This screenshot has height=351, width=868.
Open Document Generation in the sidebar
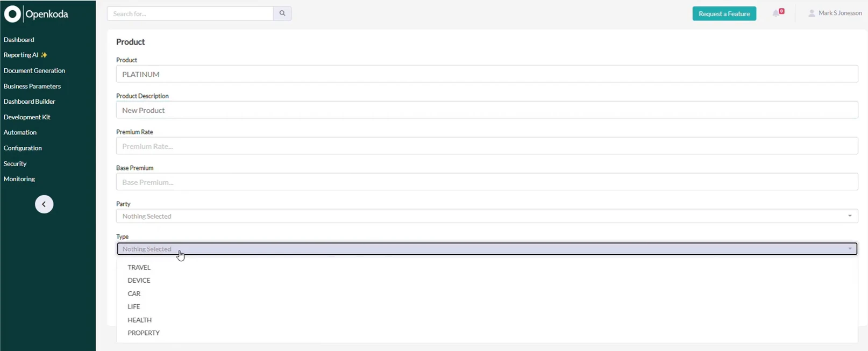point(34,70)
